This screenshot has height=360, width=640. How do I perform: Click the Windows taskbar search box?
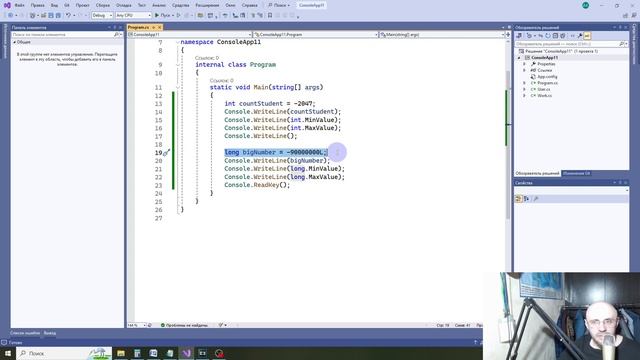tap(64, 353)
